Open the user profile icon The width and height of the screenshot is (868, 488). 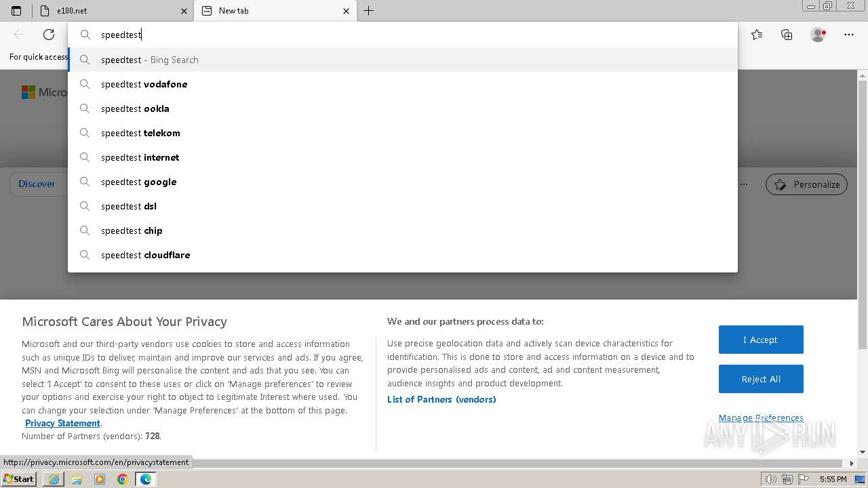point(818,35)
